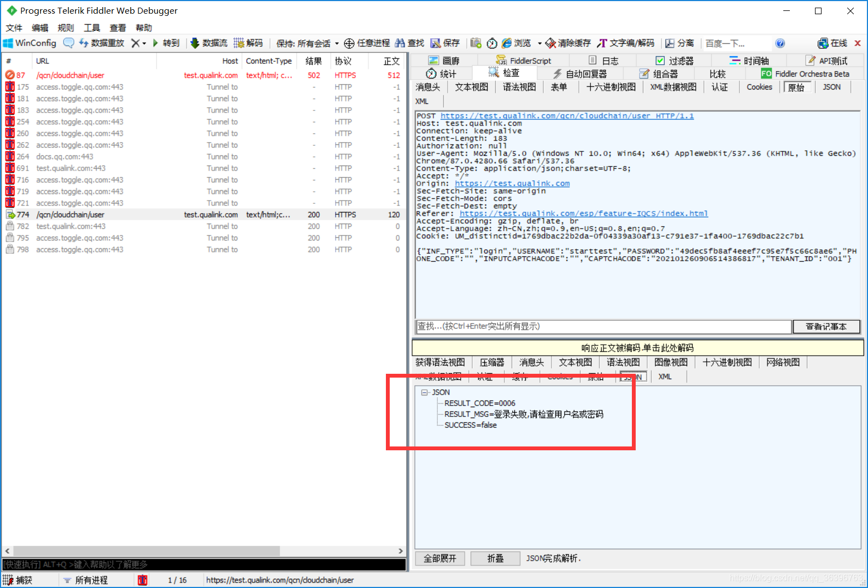Toggle 数据流 streaming mode
Viewport: 868px width, 588px height.
(208, 43)
